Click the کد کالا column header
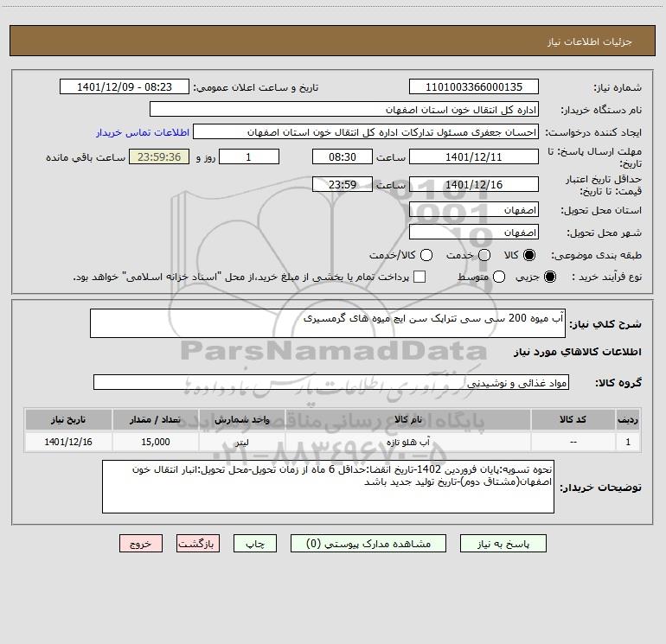This screenshot has height=644, width=666. [573, 419]
